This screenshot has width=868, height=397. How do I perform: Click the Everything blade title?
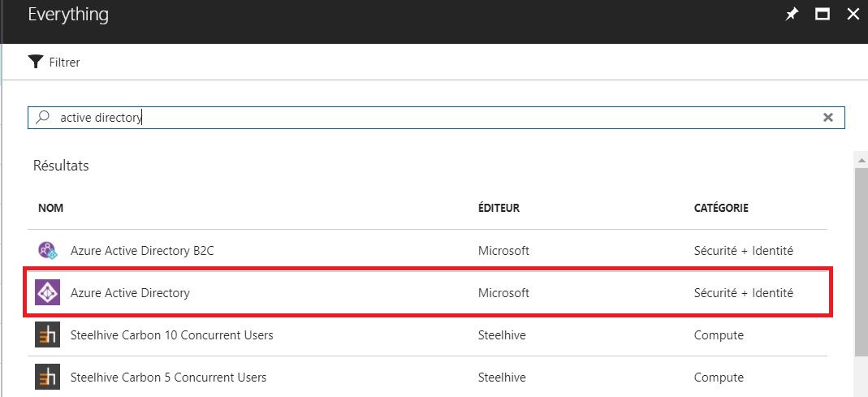click(x=68, y=15)
